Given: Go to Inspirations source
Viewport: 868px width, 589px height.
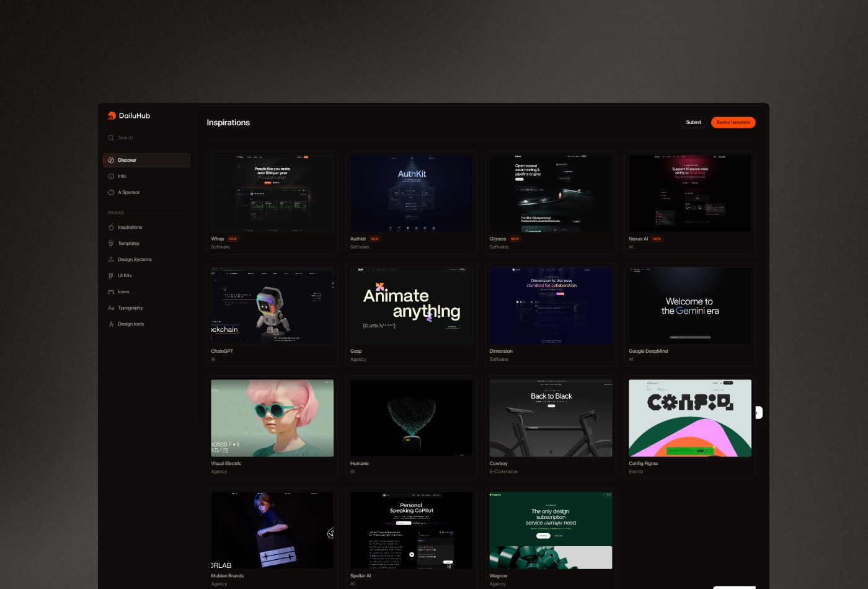Looking at the screenshot, I should pyautogui.click(x=146, y=228).
